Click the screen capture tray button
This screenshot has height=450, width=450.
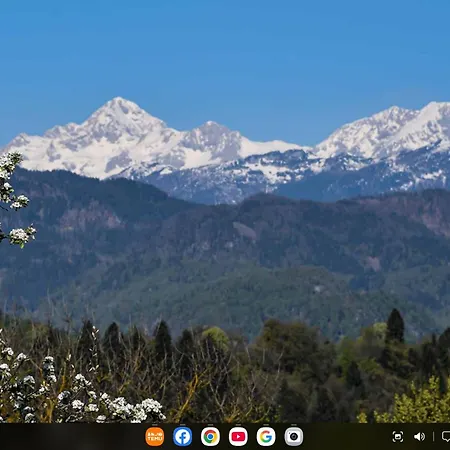[x=398, y=437]
